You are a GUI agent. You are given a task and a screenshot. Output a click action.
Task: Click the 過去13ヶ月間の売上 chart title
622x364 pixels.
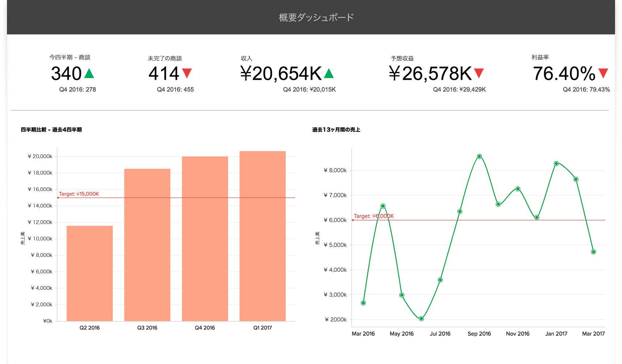(336, 130)
